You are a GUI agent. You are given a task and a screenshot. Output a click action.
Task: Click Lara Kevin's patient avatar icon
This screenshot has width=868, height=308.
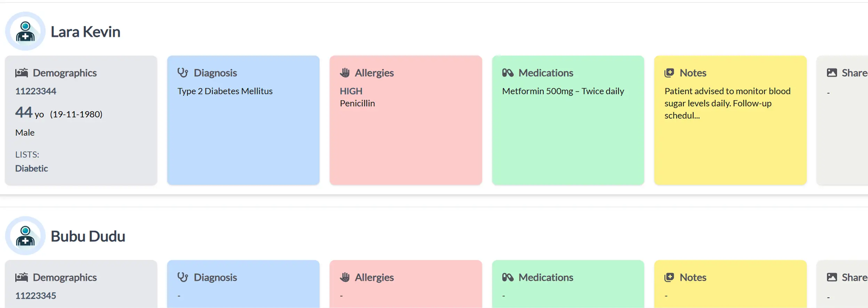click(25, 31)
